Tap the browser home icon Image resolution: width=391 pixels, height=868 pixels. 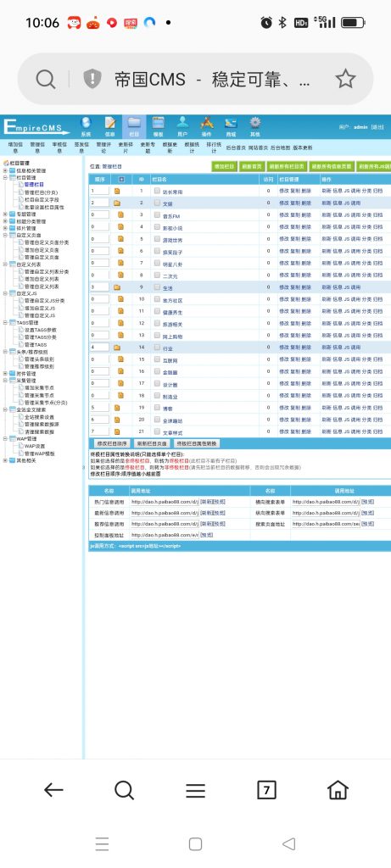[x=338, y=790]
